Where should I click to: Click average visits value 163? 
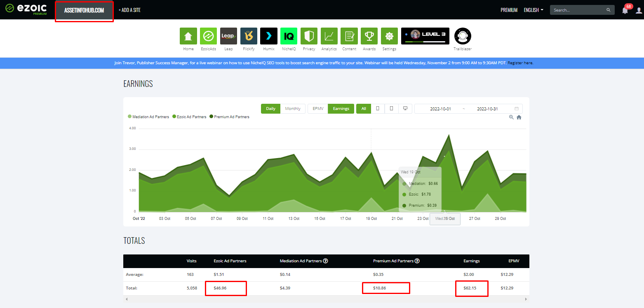(190, 274)
